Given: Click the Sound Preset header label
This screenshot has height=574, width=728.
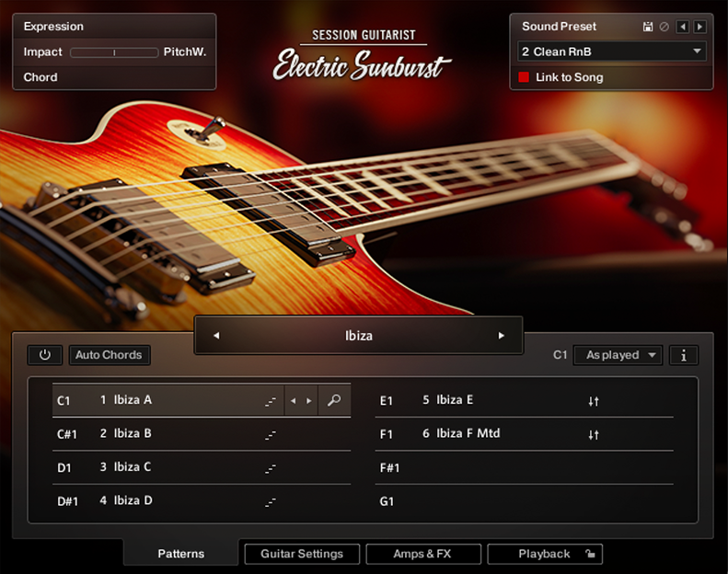Looking at the screenshot, I should tap(559, 27).
